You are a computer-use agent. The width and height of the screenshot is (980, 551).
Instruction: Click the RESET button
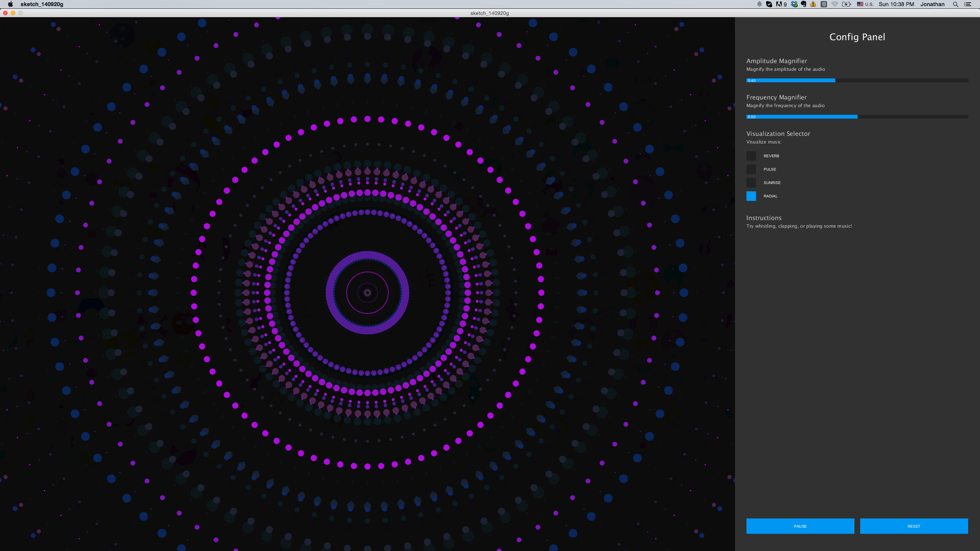point(914,526)
